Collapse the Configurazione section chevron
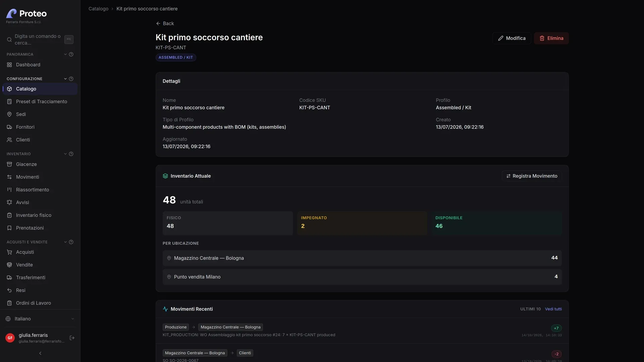This screenshot has height=362, width=644. (65, 79)
